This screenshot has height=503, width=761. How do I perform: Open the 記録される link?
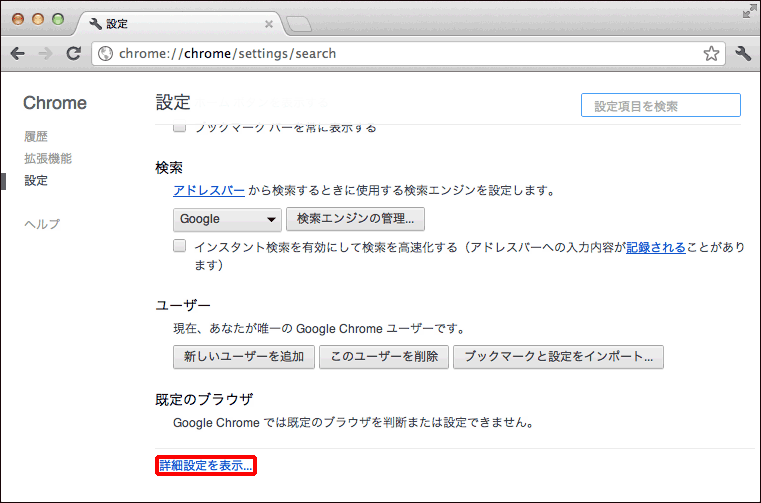click(656, 247)
